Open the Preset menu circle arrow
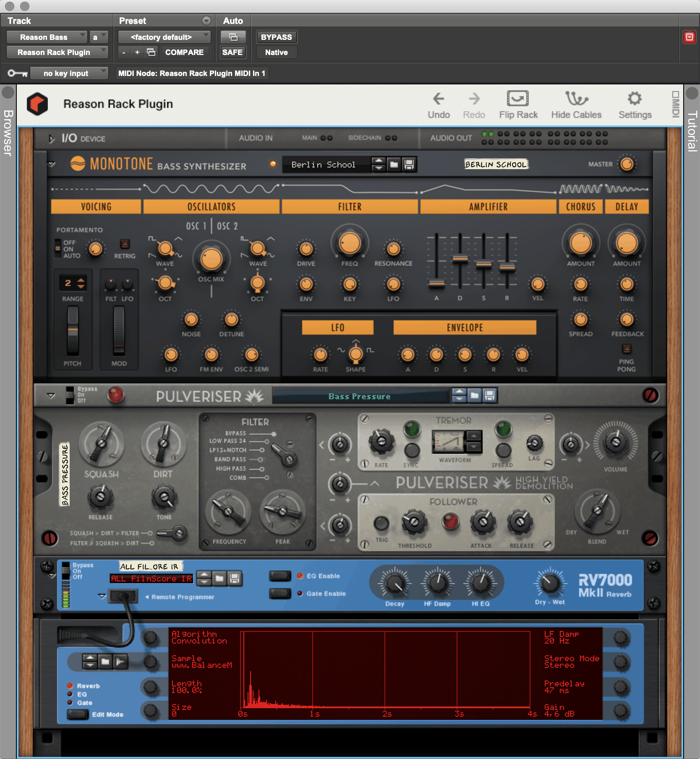Image resolution: width=700 pixels, height=759 pixels. click(206, 21)
